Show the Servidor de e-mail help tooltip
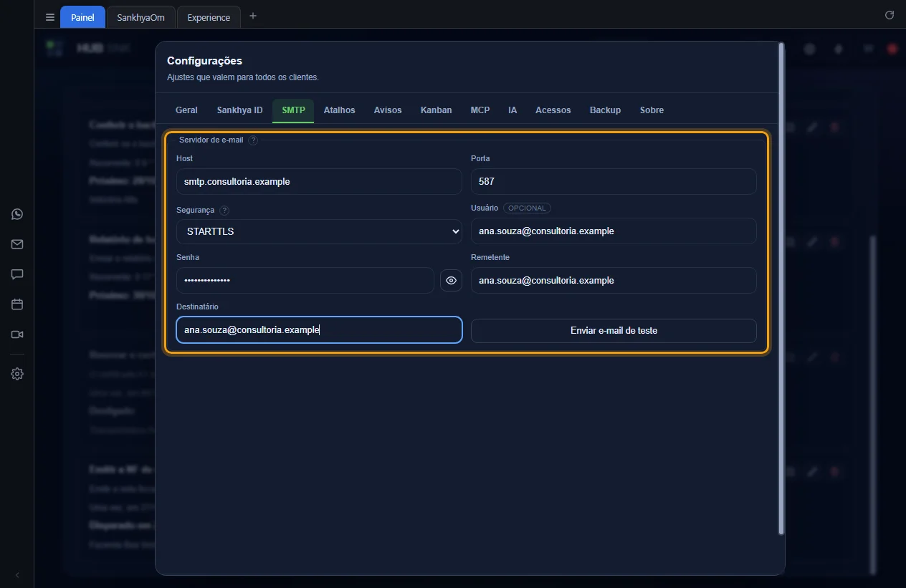This screenshot has height=588, width=906. [253, 140]
